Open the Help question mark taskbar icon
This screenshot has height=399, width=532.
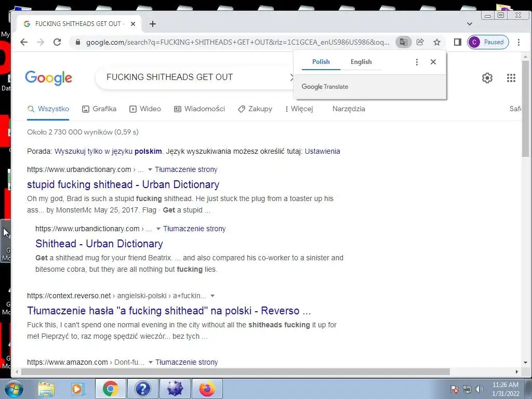(x=142, y=389)
